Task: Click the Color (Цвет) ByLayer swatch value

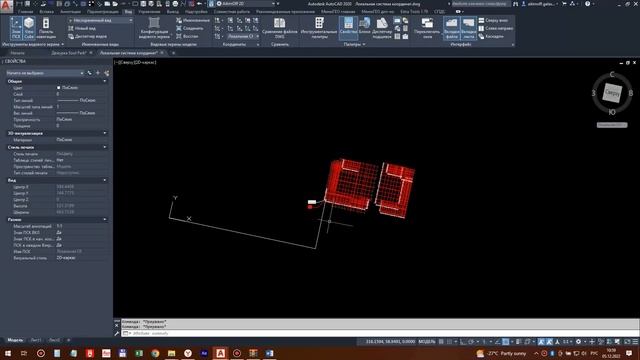Action: click(x=67, y=88)
